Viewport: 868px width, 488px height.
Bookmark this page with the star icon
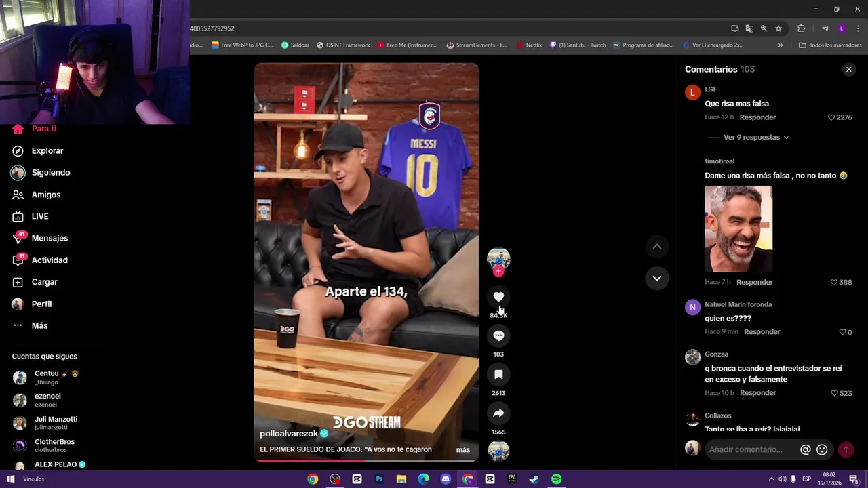point(778,28)
